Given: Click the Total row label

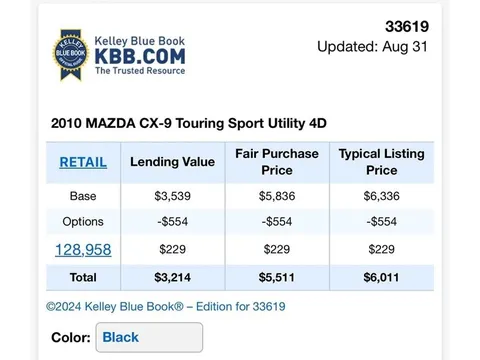Looking at the screenshot, I should [83, 277].
